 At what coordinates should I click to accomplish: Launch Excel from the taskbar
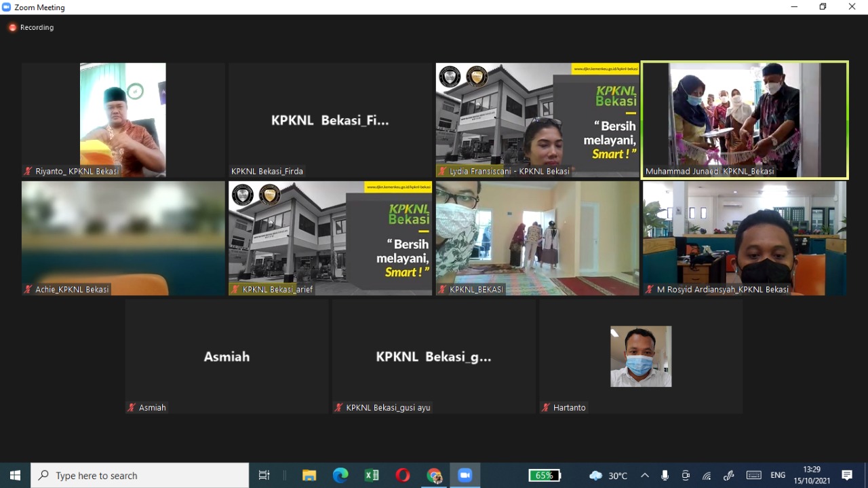click(372, 476)
